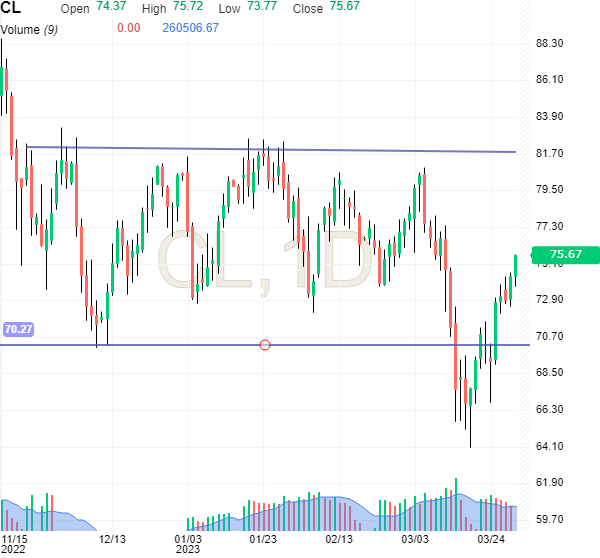600x558 pixels.
Task: Click the 68.50 price axis label
Action: pos(549,372)
